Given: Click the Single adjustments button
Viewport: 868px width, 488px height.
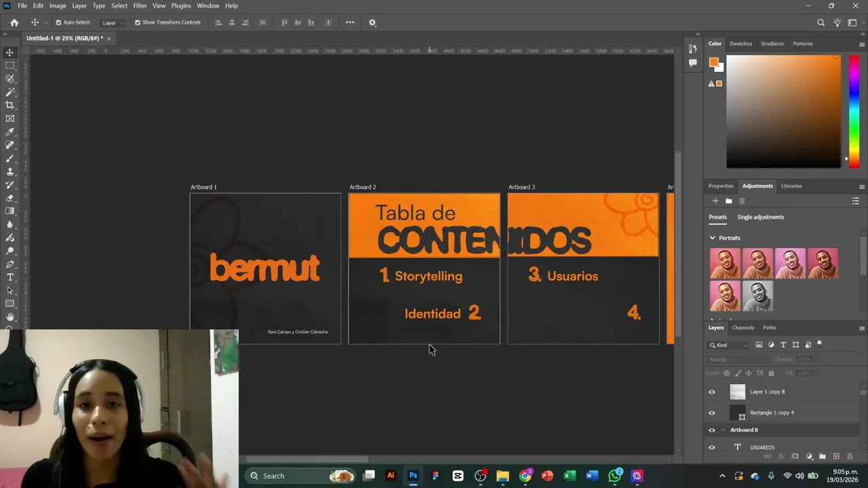Looking at the screenshot, I should 760,217.
